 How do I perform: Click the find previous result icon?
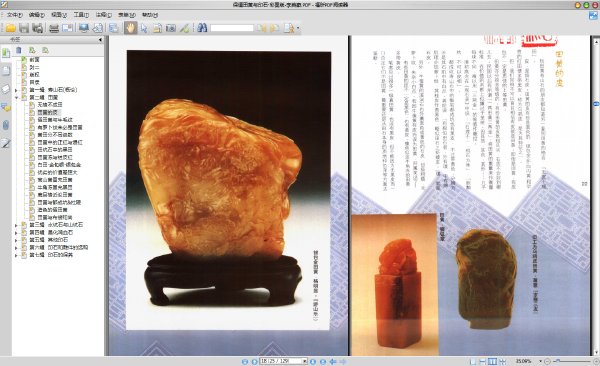tap(261, 28)
